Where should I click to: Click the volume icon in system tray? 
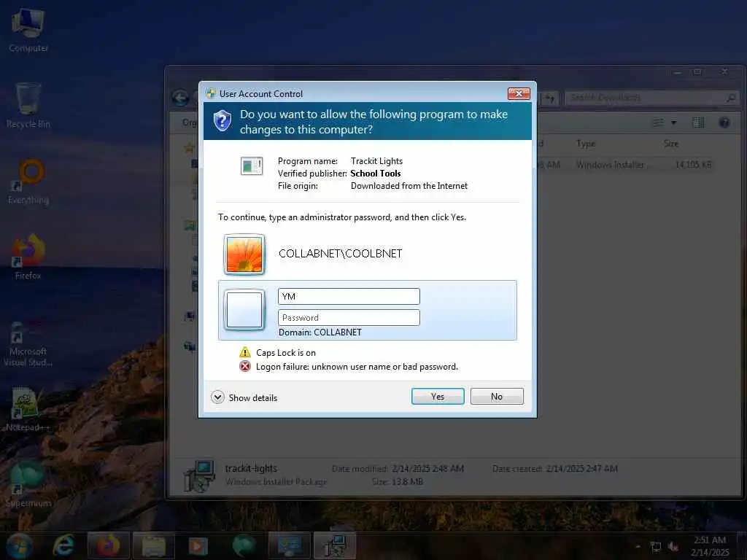(673, 546)
